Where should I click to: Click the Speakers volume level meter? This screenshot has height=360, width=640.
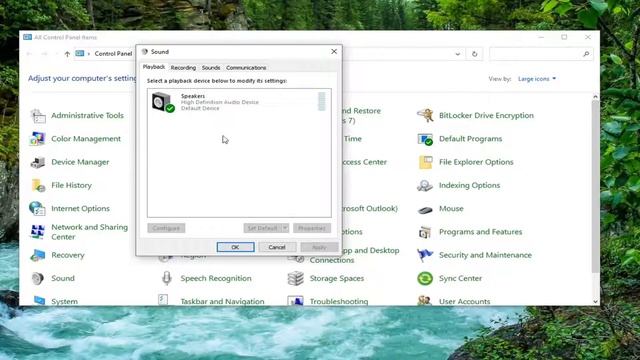tap(322, 101)
